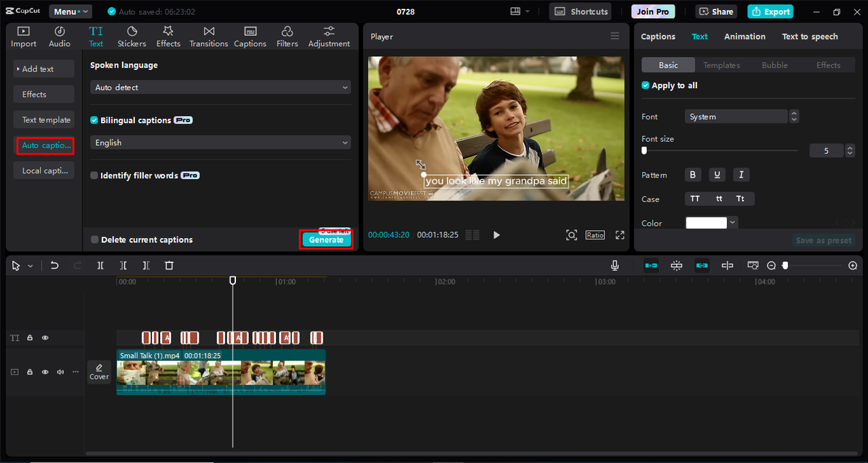Click the video track more options dots
The width and height of the screenshot is (868, 463).
[75, 372]
